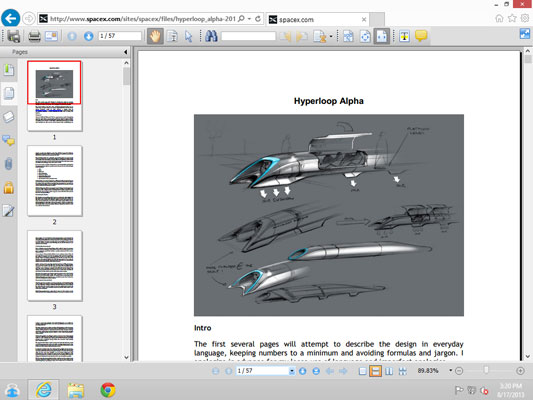
Task: Click last page button in bottom bar
Action: point(316,371)
